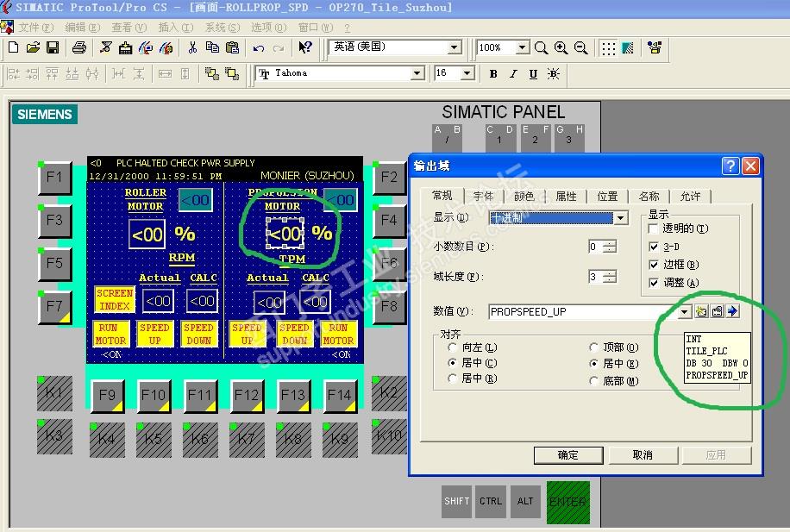Click the 取消 button
The height and width of the screenshot is (532, 790).
[x=643, y=455]
